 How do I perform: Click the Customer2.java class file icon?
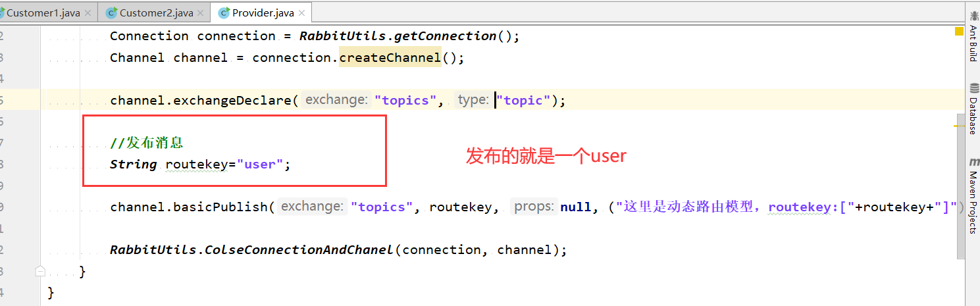pyautogui.click(x=111, y=13)
